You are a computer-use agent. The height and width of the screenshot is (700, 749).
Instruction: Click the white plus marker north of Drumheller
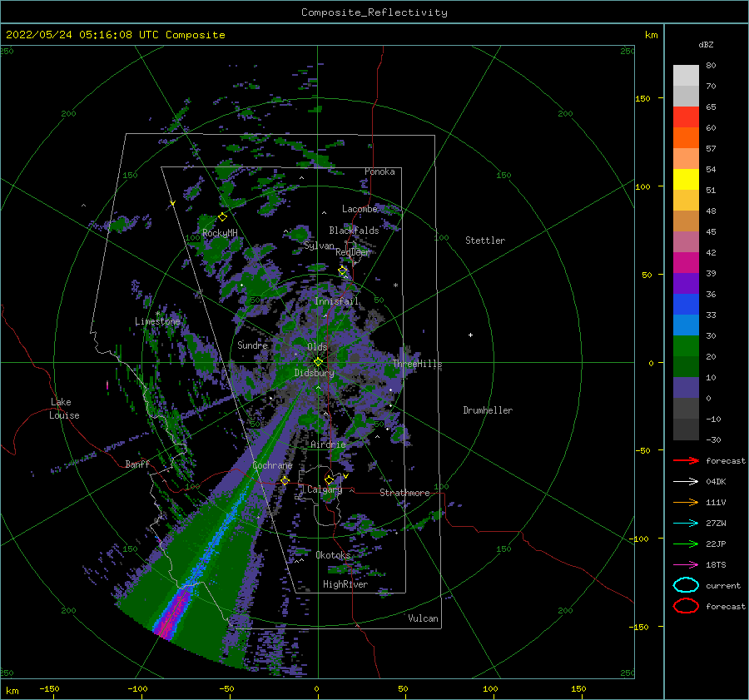(x=470, y=335)
